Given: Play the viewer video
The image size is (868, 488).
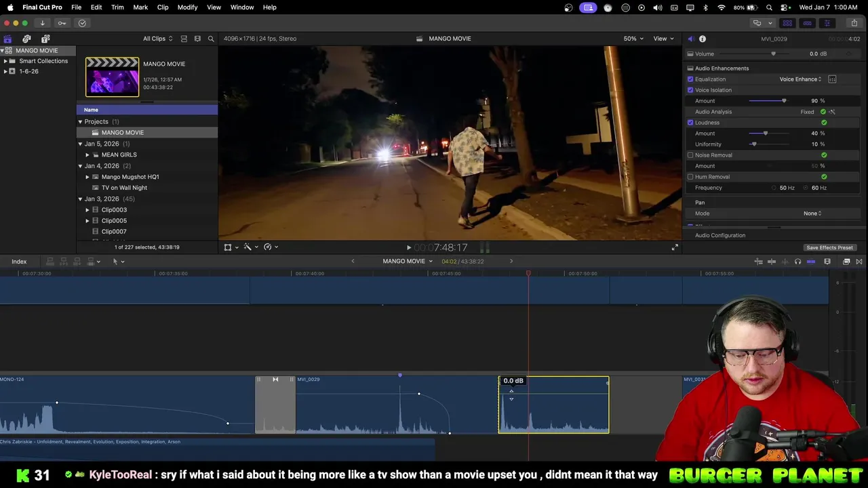Looking at the screenshot, I should [408, 247].
